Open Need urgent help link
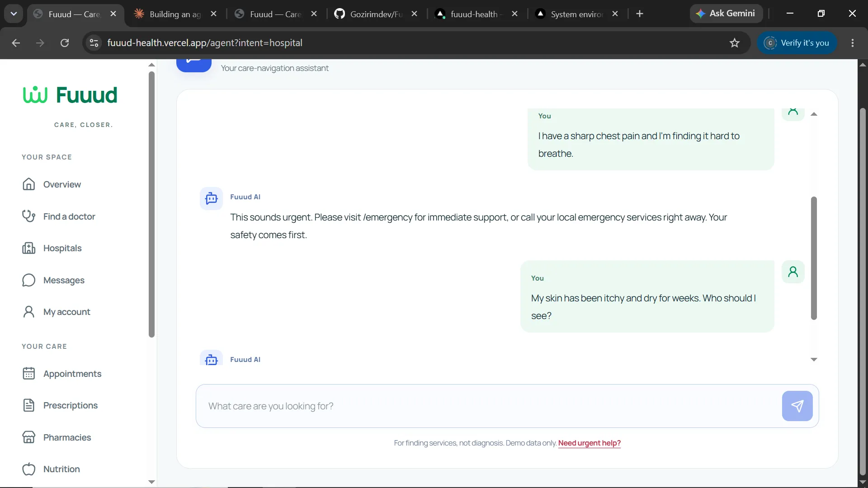Viewport: 868px width, 488px height. [590, 443]
